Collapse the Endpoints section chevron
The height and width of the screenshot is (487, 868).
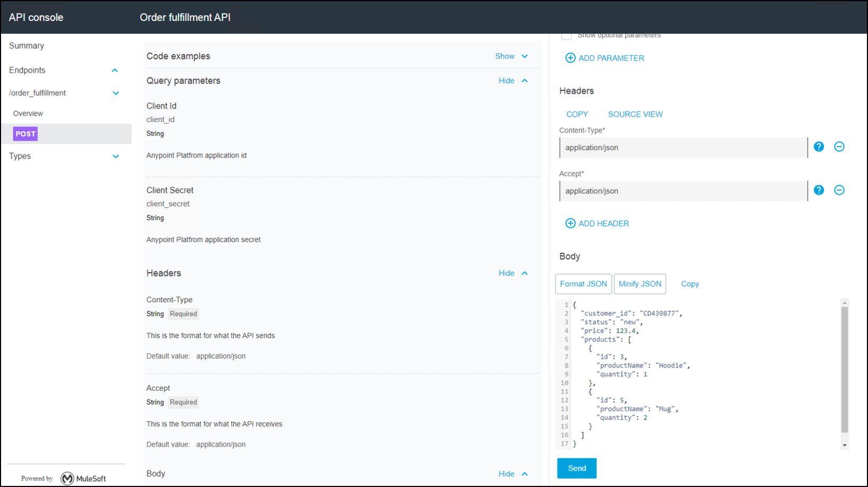click(115, 70)
